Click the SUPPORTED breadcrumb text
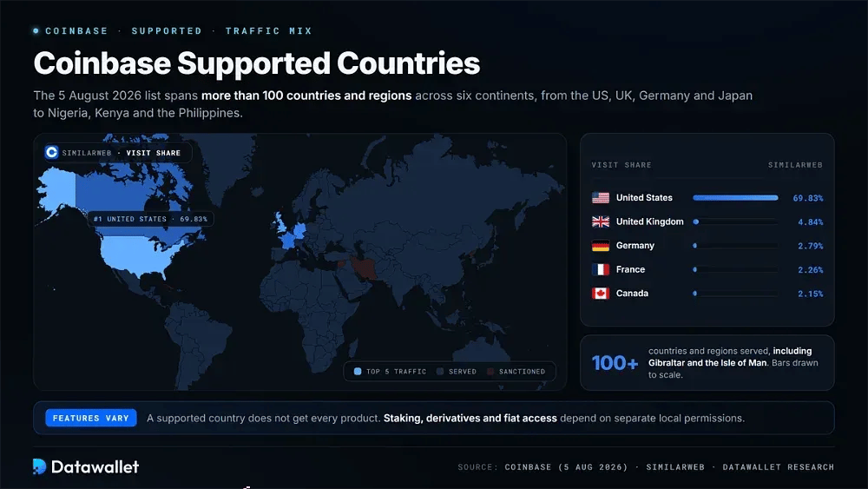The width and height of the screenshot is (868, 489). click(x=167, y=31)
